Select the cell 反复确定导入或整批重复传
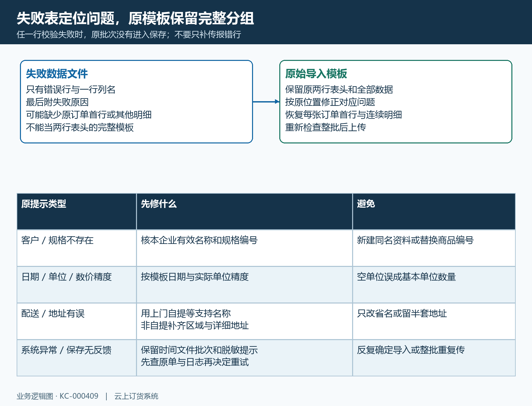Image resolution: width=532 pixels, height=406 pixels. tap(434, 358)
